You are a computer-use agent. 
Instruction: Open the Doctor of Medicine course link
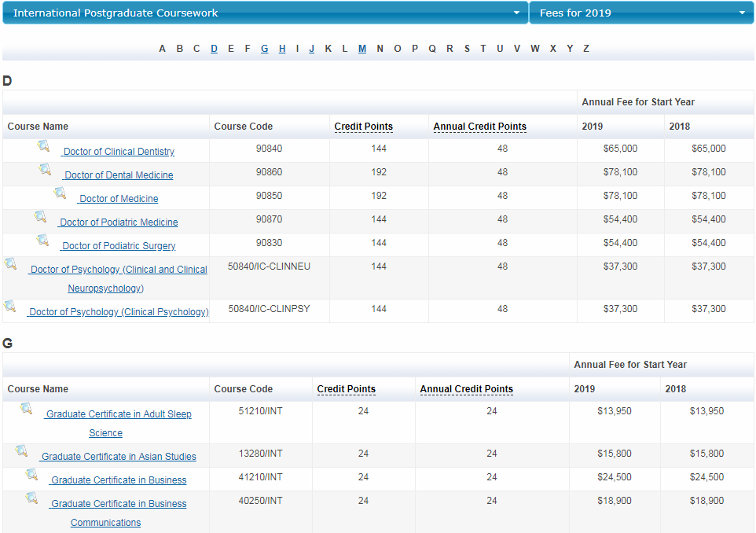119,199
